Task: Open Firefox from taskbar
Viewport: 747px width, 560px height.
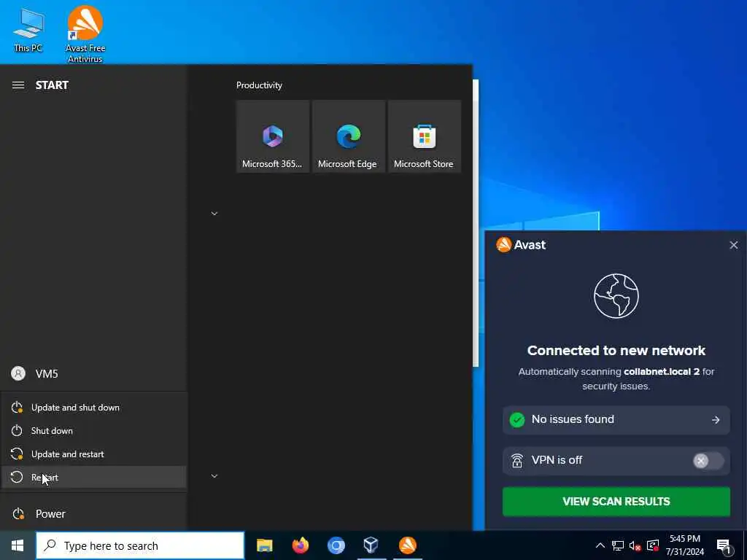Action: click(x=300, y=545)
